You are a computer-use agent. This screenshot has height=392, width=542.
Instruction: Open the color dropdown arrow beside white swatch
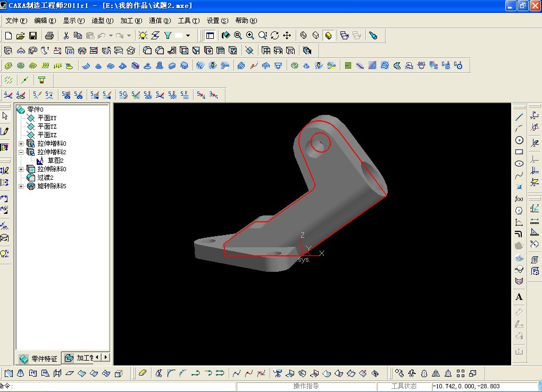pos(188,36)
